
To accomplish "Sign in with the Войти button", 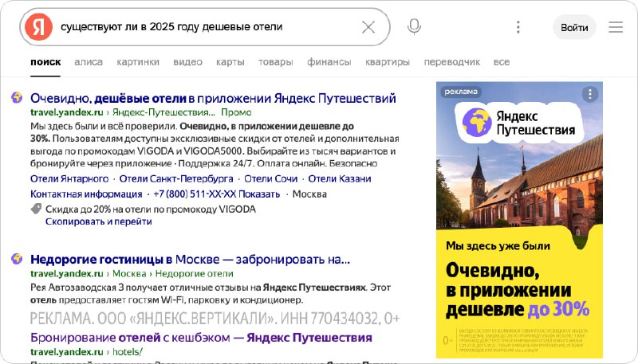I will pos(574,27).
